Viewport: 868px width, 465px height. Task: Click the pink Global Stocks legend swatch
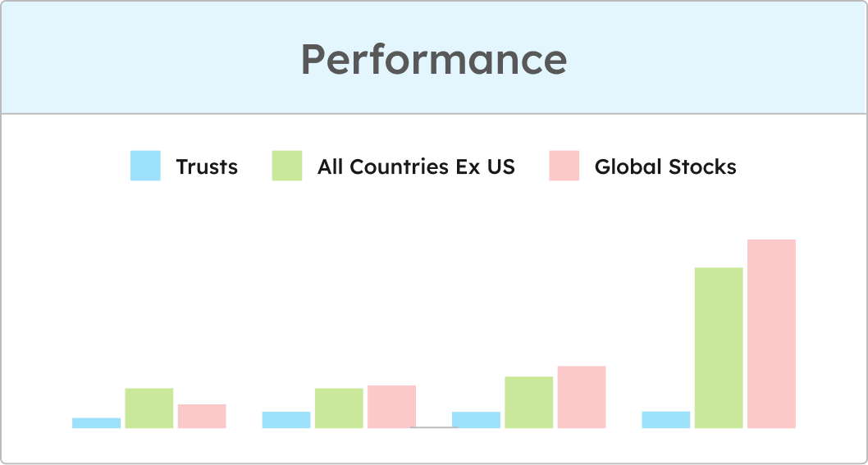tap(564, 166)
